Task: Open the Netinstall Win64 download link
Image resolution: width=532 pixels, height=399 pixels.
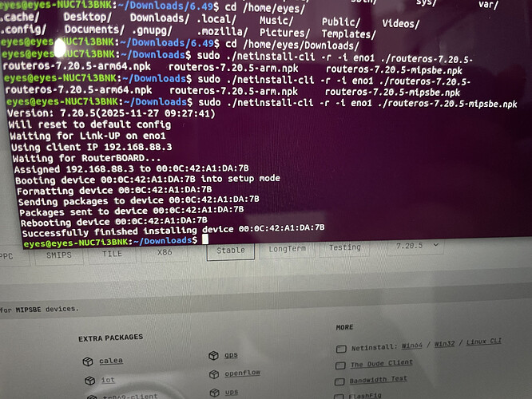Action: (412, 346)
